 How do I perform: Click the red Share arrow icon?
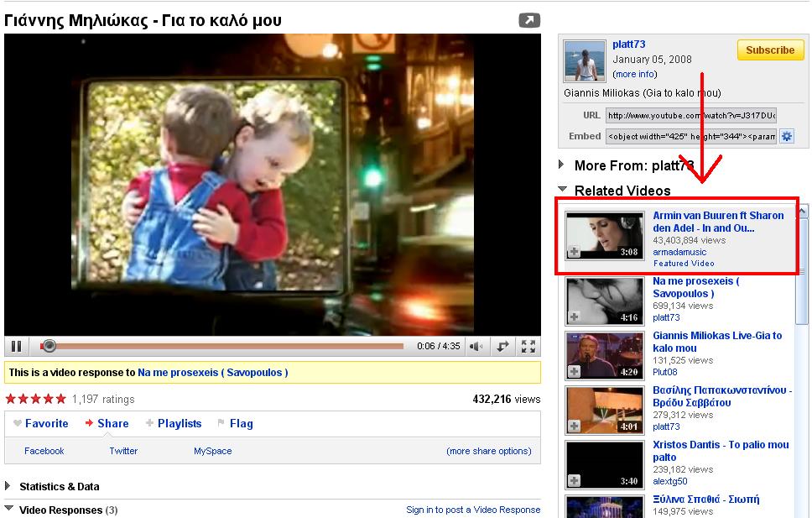coord(89,423)
